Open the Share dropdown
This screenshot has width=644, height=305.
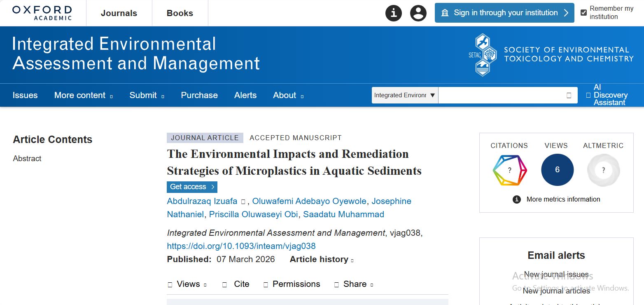tap(354, 284)
